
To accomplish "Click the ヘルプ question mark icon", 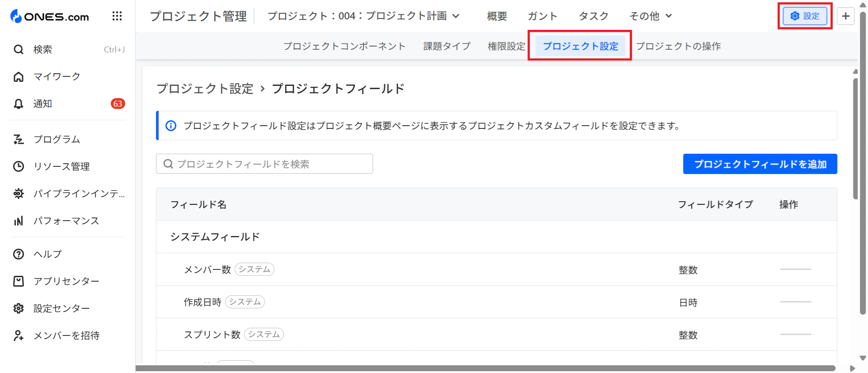I will [x=19, y=254].
